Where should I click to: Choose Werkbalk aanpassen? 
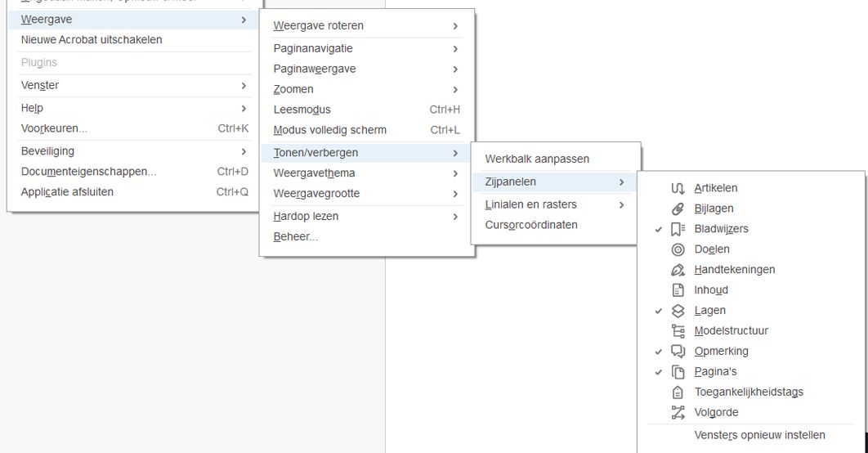click(x=537, y=159)
